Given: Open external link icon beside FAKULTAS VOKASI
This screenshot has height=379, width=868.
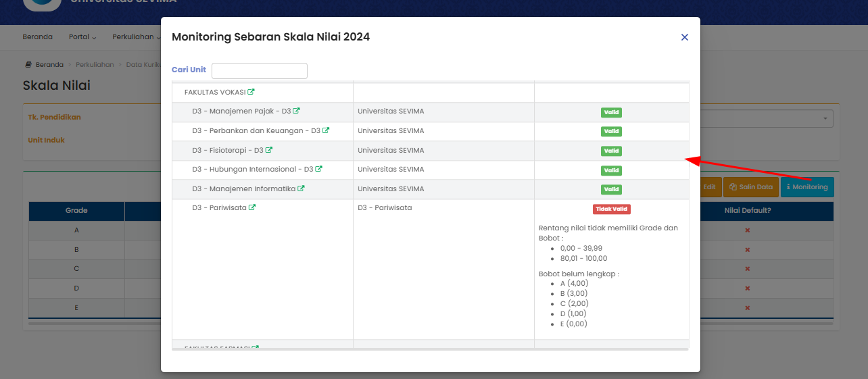Looking at the screenshot, I should pyautogui.click(x=251, y=92).
